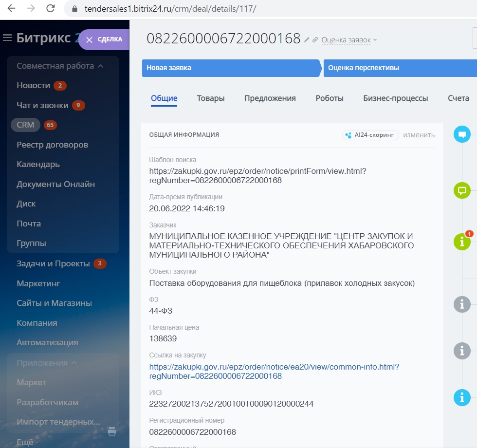Click изменить to edit general information
Image resolution: width=477 pixels, height=448 pixels.
[x=419, y=135]
